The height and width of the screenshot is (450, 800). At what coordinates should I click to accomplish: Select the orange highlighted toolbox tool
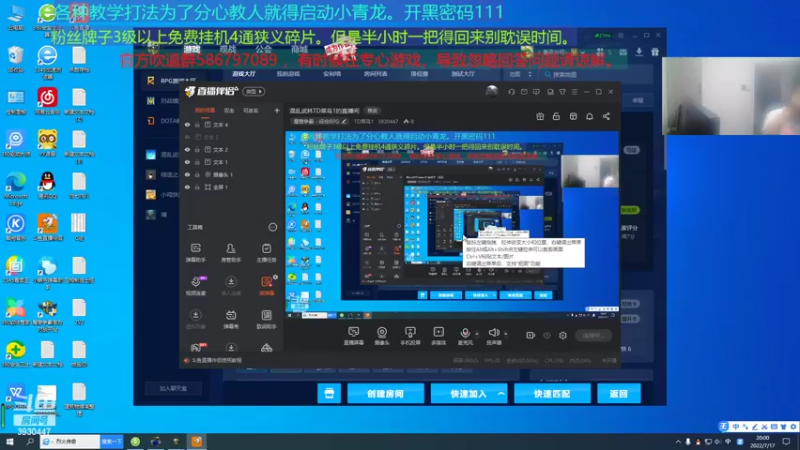266,286
